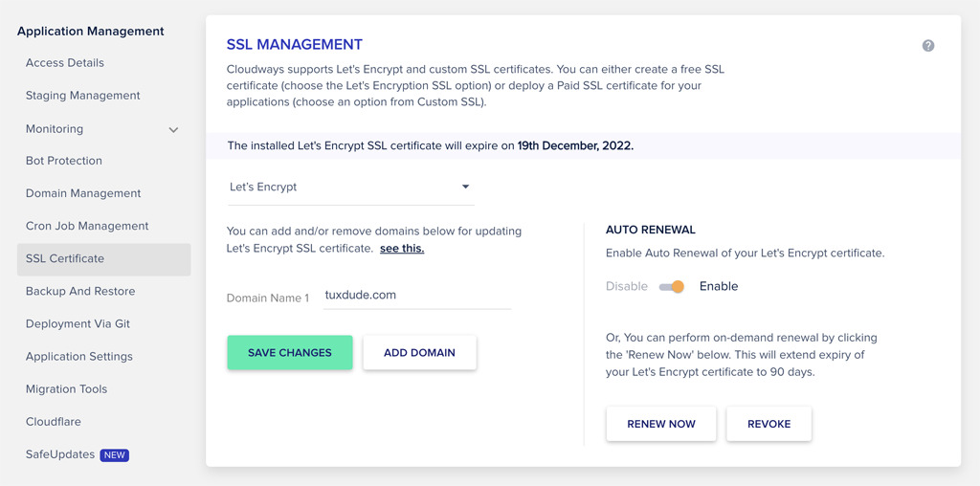Select SSL Certificate menu item
This screenshot has height=486, width=980.
coord(103,259)
